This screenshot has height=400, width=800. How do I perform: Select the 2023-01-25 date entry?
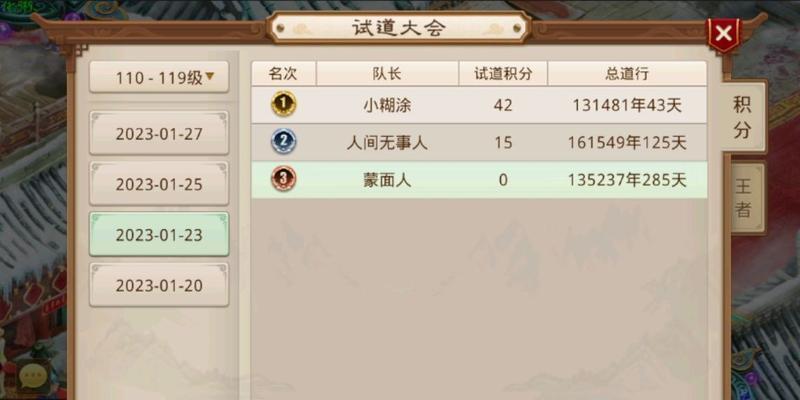pos(159,184)
